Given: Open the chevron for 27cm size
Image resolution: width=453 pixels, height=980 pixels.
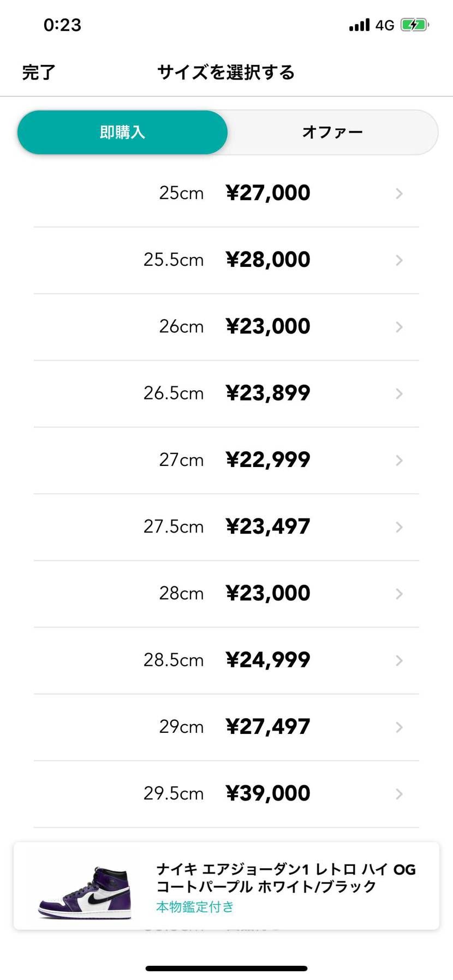Looking at the screenshot, I should (x=399, y=461).
